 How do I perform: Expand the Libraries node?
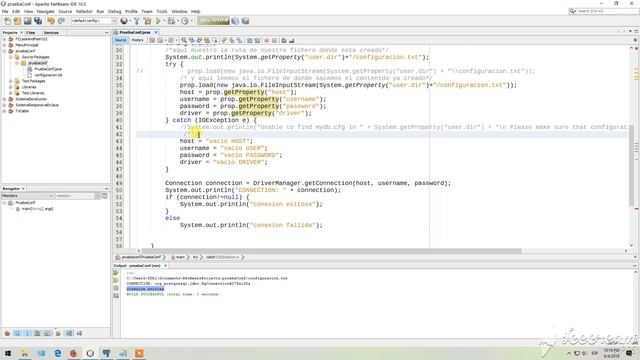(x=11, y=87)
